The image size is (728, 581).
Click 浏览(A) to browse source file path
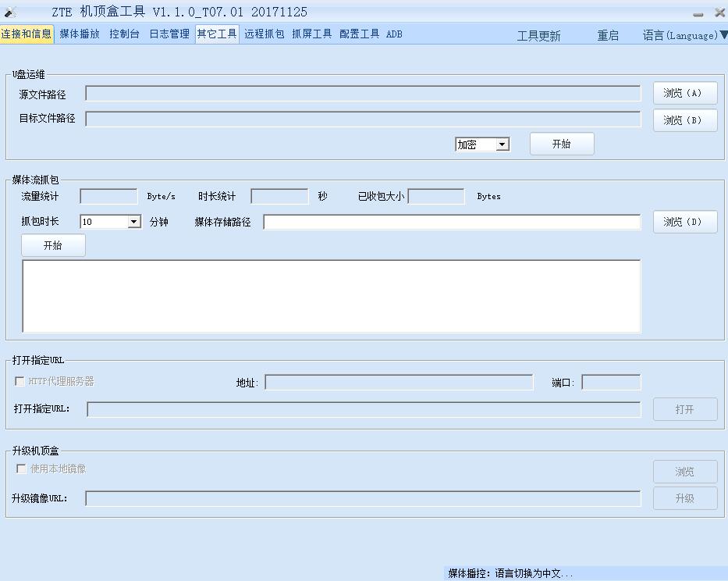click(684, 92)
